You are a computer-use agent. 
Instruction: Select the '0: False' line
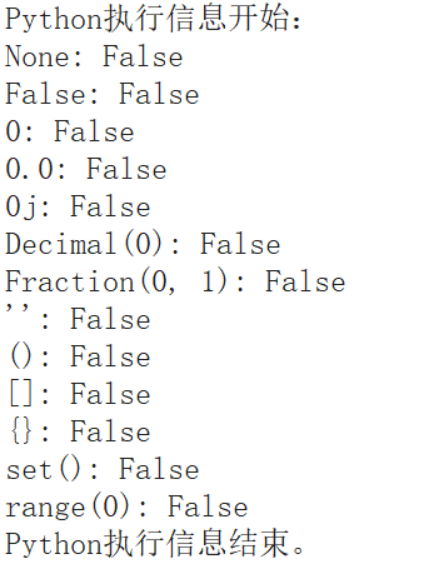(70, 132)
